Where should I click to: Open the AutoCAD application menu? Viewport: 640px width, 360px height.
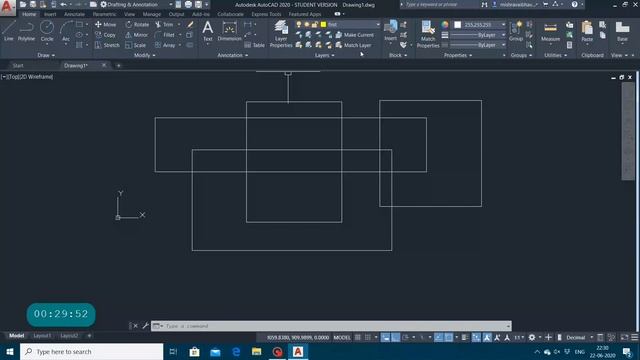8,7
